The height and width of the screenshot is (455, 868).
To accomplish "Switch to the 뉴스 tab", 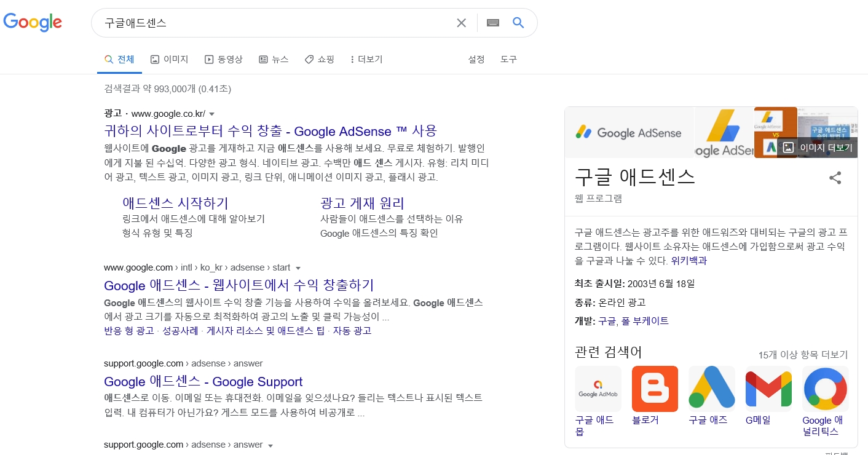I will tap(274, 60).
